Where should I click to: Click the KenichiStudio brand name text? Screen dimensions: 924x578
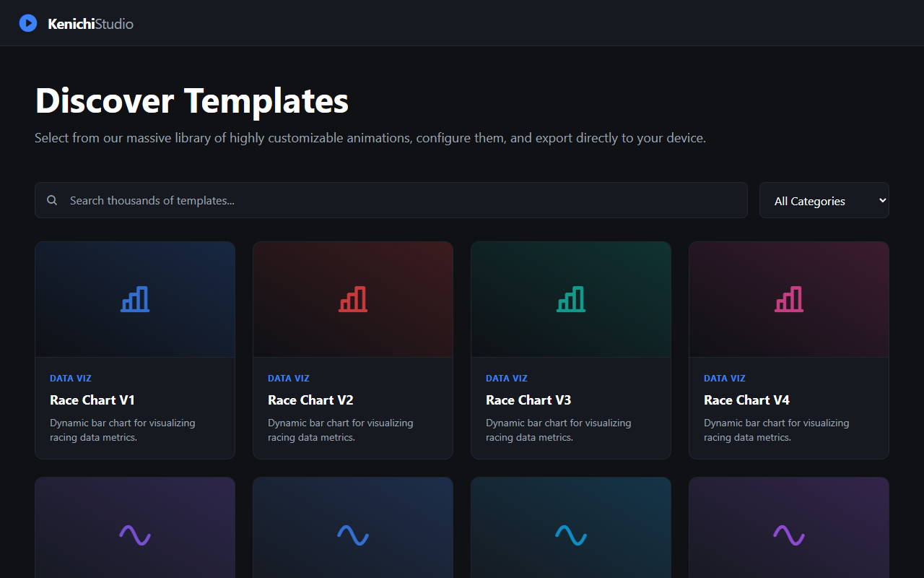point(90,23)
